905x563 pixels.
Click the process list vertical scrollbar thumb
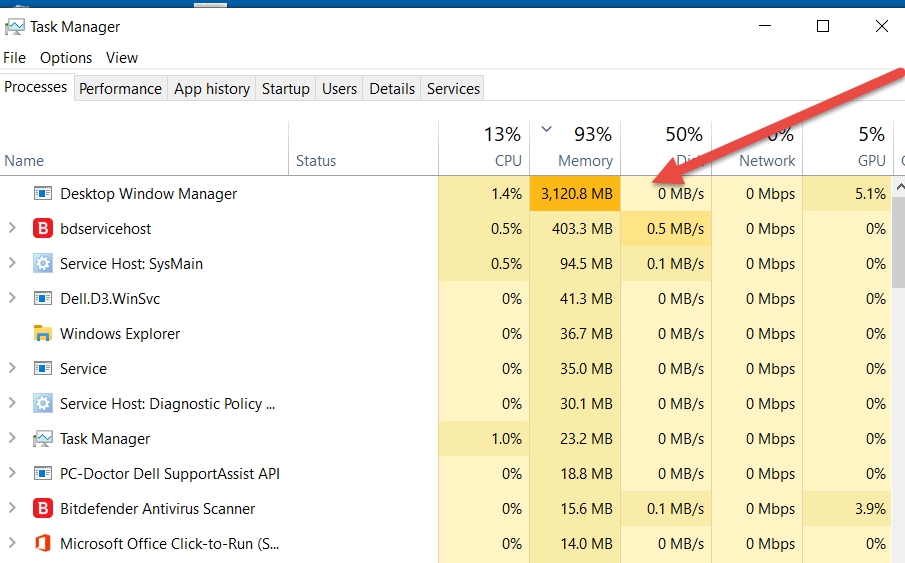click(899, 241)
